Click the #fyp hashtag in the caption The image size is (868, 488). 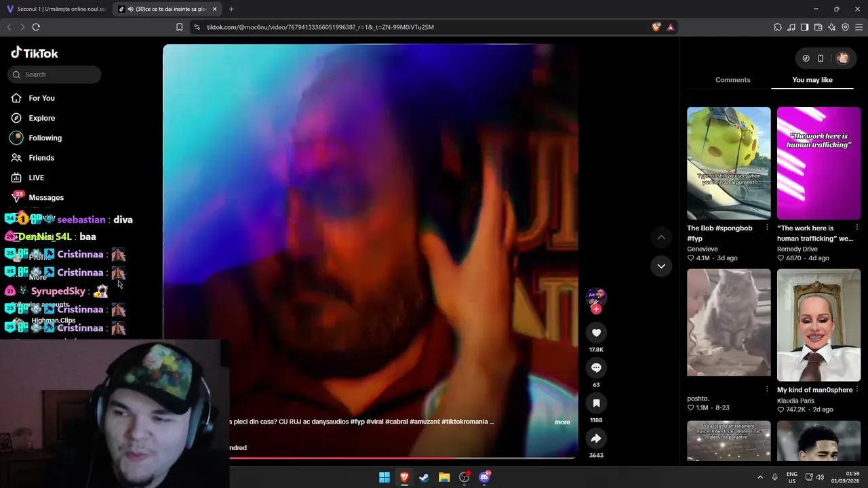click(357, 422)
